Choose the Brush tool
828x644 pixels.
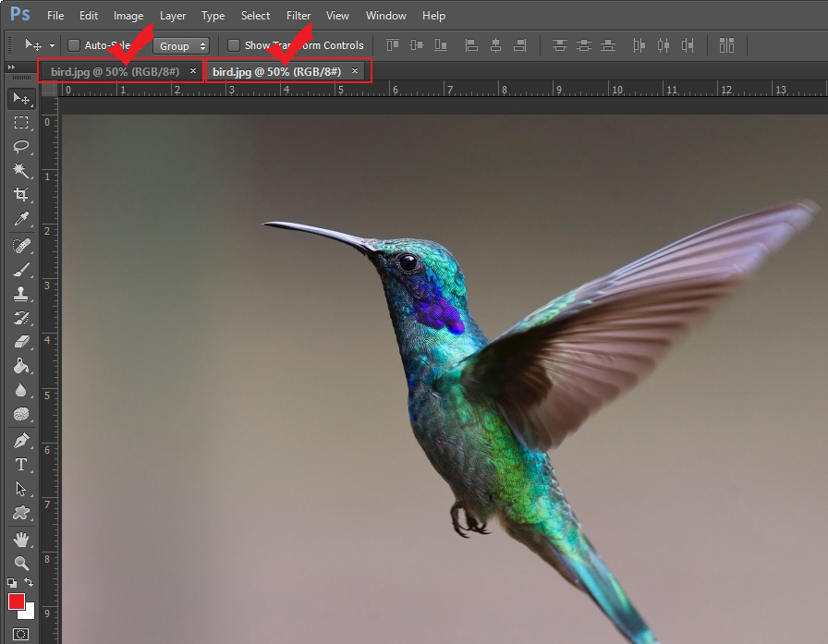(x=21, y=270)
